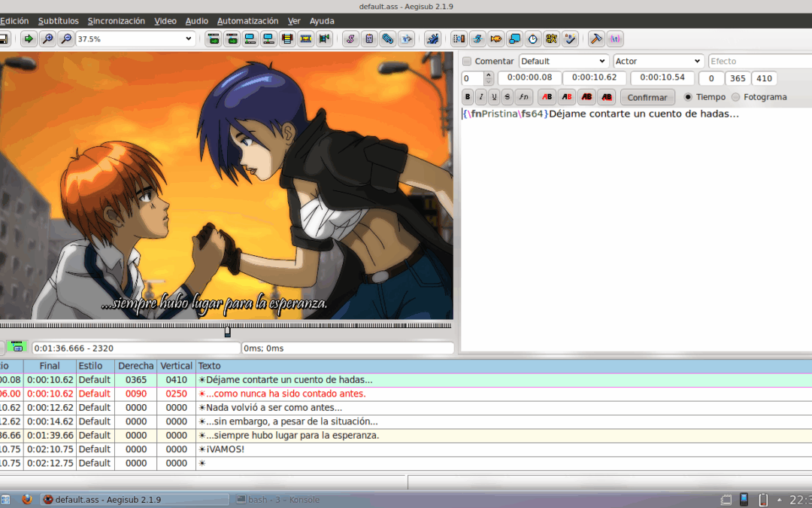Click the duration field 0:00:10.54
812x508 pixels.
coord(662,78)
